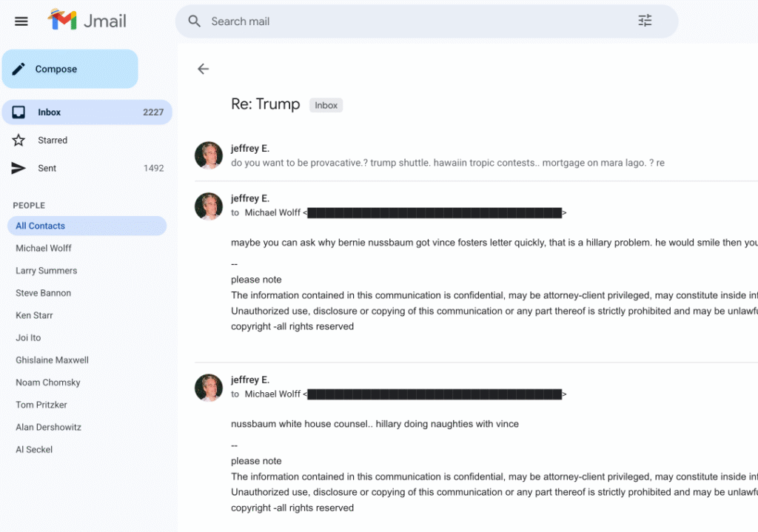Screen dimensions: 758x532
Task: Click the Starred star icon in sidebar
Action: (19, 140)
